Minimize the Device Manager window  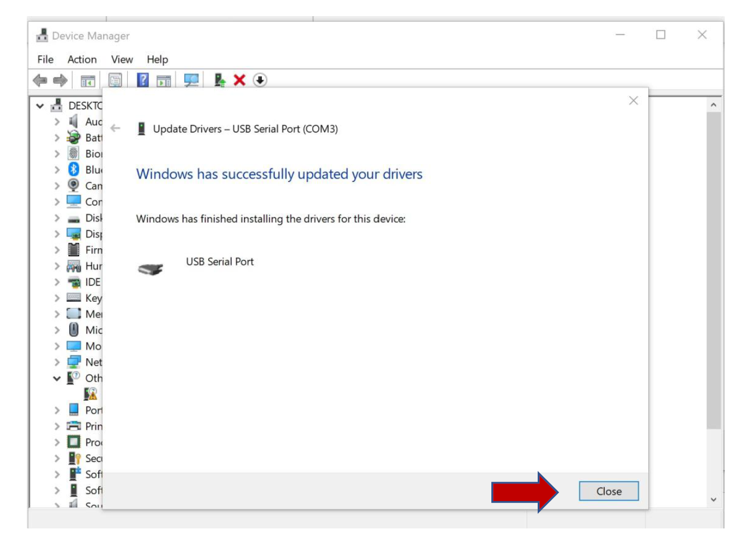pyautogui.click(x=620, y=35)
